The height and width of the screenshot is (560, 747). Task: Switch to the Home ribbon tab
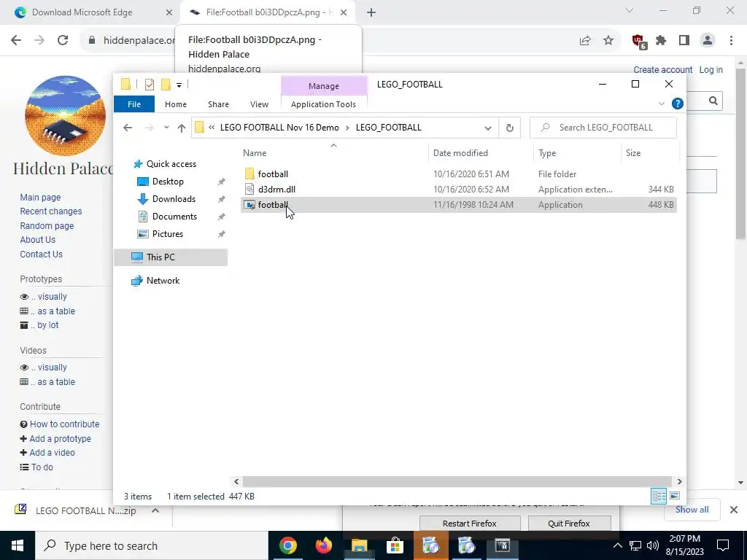tap(175, 104)
